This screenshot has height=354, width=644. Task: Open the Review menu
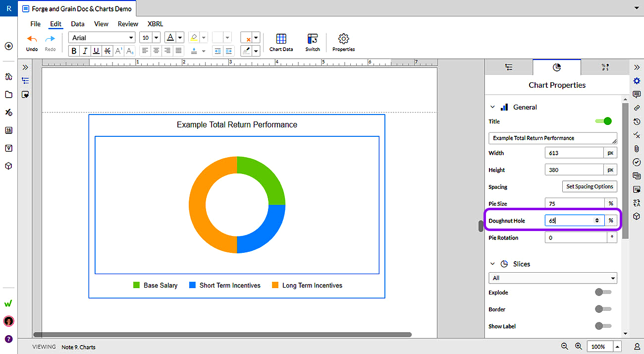(128, 24)
